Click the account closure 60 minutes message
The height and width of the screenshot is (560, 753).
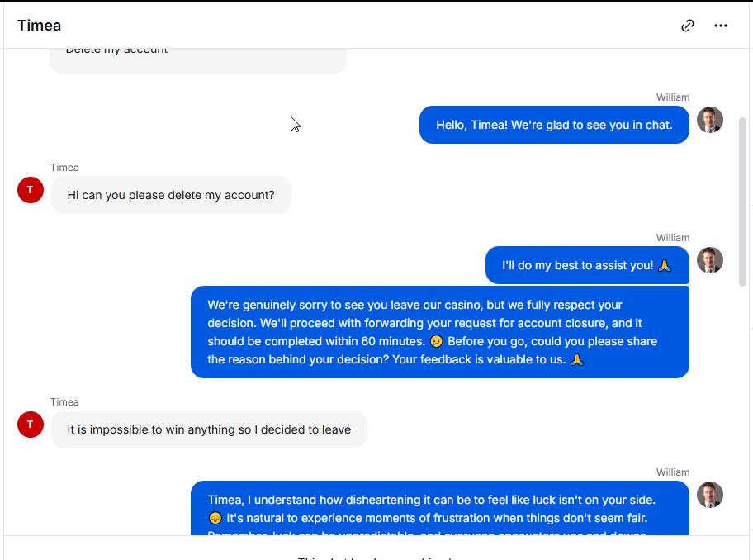[x=440, y=332]
